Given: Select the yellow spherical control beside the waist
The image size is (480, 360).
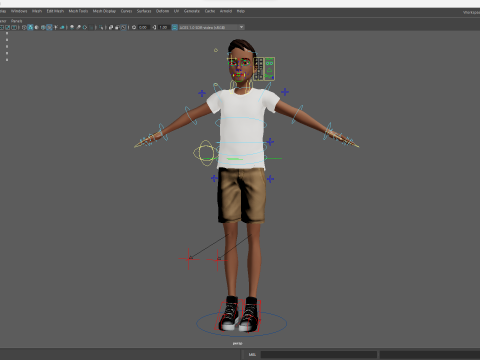Looking at the screenshot, I should click(205, 153).
